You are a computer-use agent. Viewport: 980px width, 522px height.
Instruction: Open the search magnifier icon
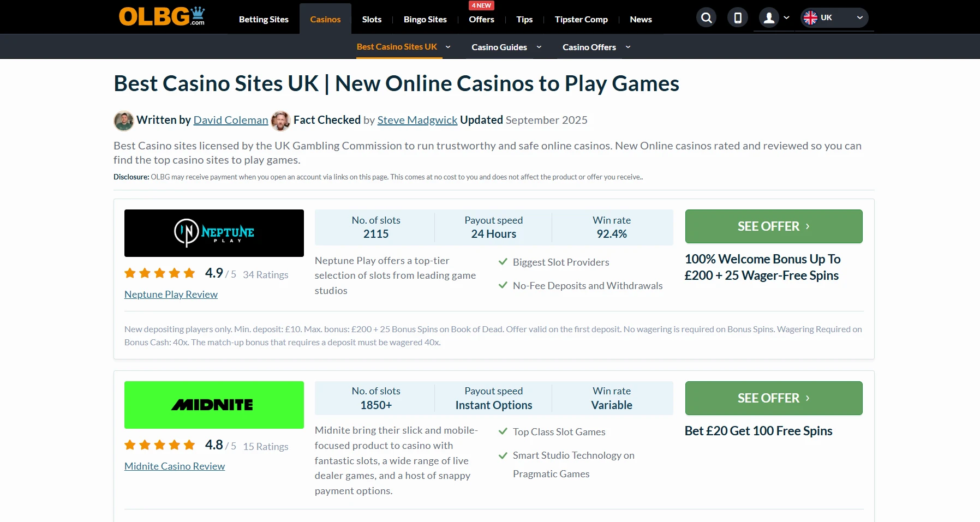707,18
